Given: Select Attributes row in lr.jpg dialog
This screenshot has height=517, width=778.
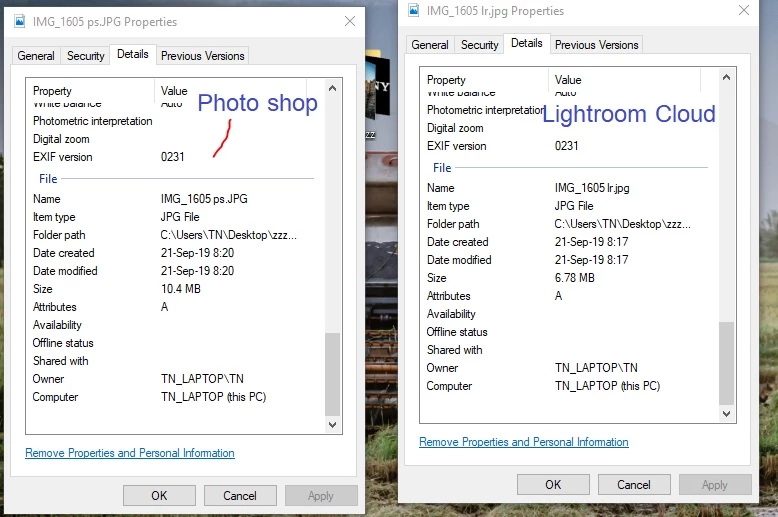Looking at the screenshot, I should 569,296.
